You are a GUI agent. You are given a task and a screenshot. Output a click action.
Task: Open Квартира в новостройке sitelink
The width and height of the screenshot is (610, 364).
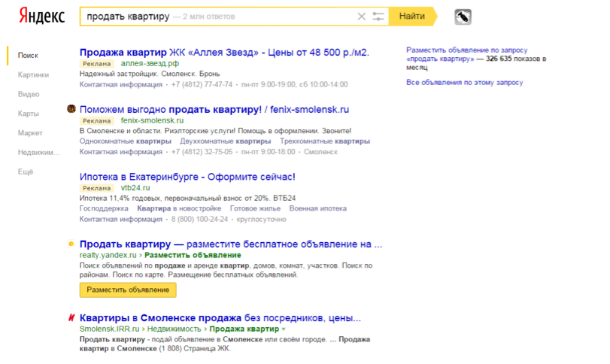[179, 208]
